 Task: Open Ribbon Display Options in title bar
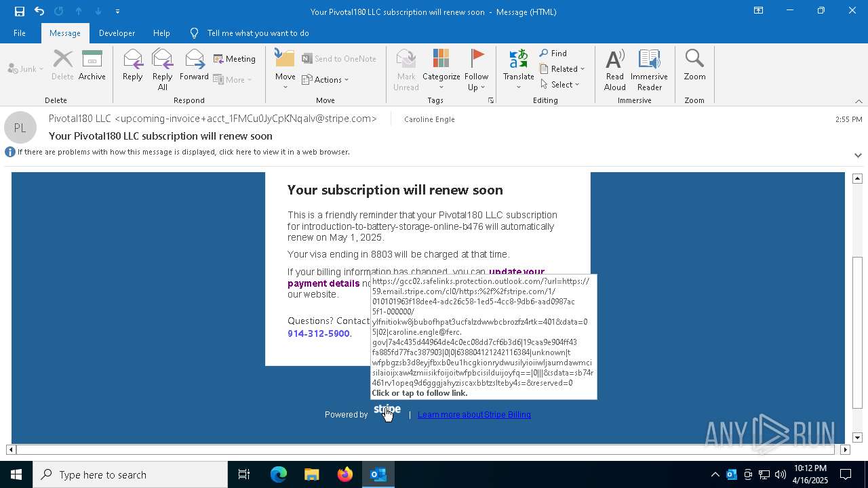click(x=759, y=11)
